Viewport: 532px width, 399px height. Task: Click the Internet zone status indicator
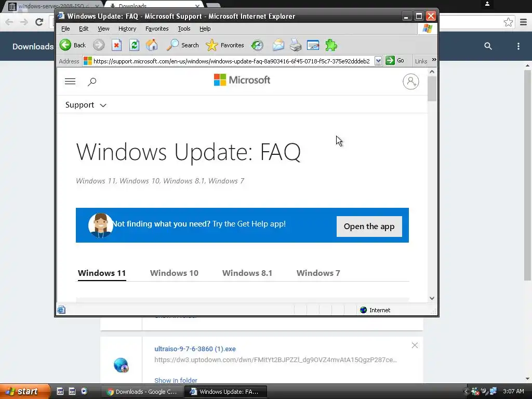pos(375,310)
